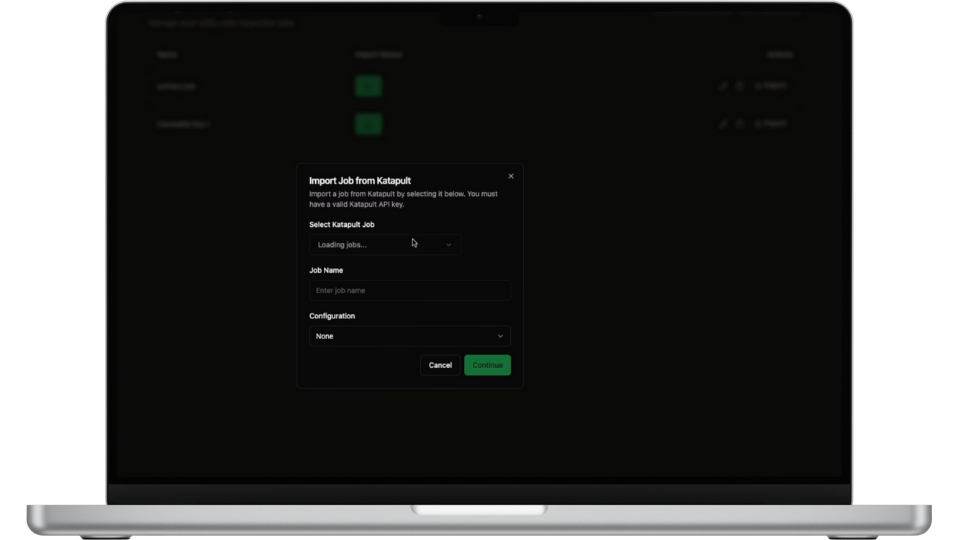This screenshot has width=960, height=540.
Task: Click the green Continue button
Action: 487,365
